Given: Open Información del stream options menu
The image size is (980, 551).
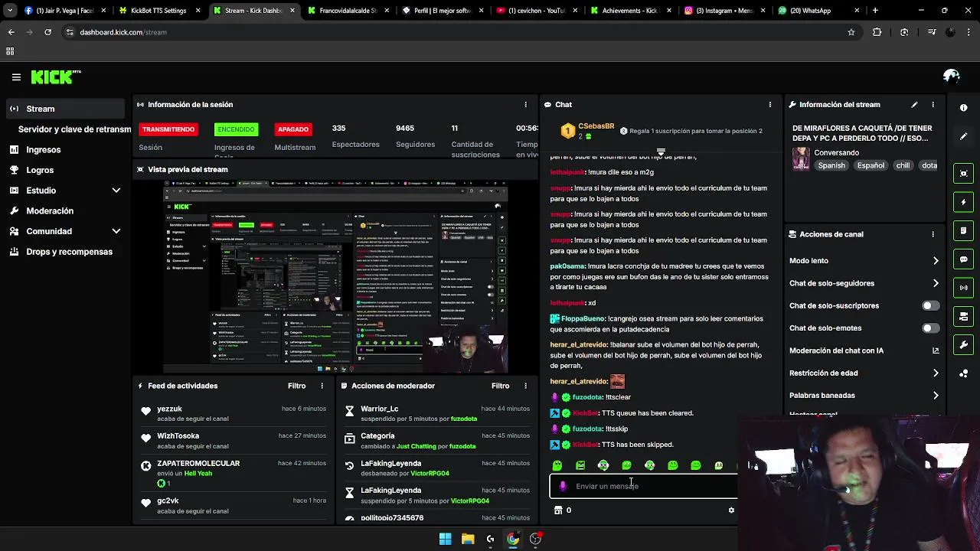Looking at the screenshot, I should click(x=933, y=105).
